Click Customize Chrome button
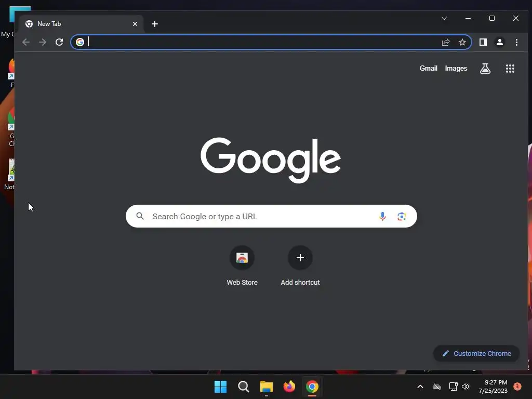This screenshot has width=532, height=399. [476, 353]
